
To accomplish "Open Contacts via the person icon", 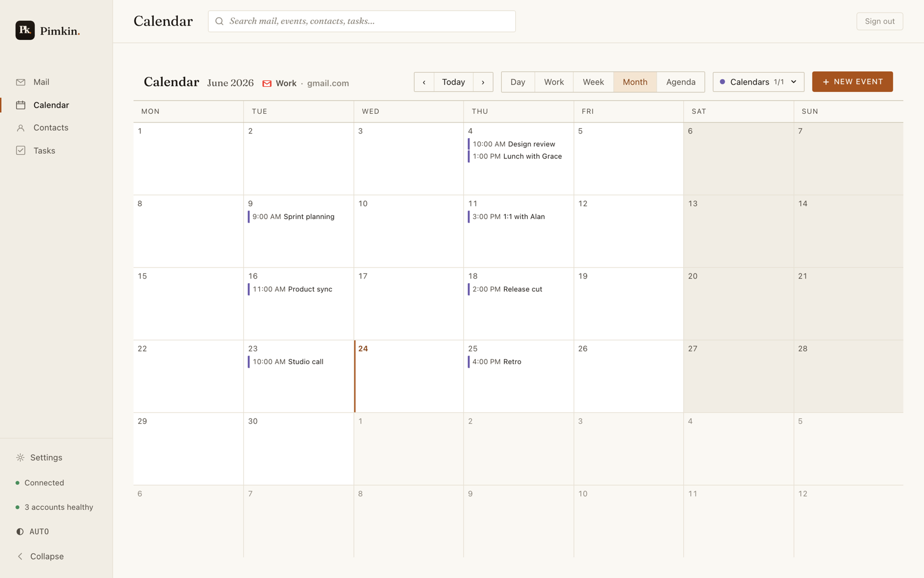I will [x=21, y=128].
